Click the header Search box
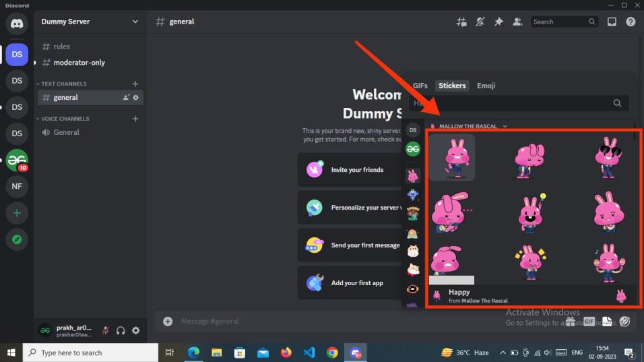The image size is (644, 362). point(563,22)
